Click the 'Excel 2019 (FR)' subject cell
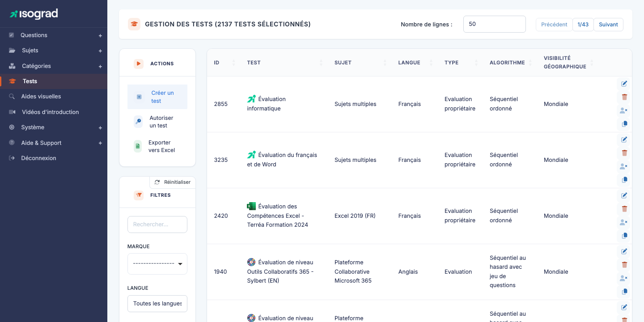This screenshot has height=322, width=644. [x=355, y=216]
